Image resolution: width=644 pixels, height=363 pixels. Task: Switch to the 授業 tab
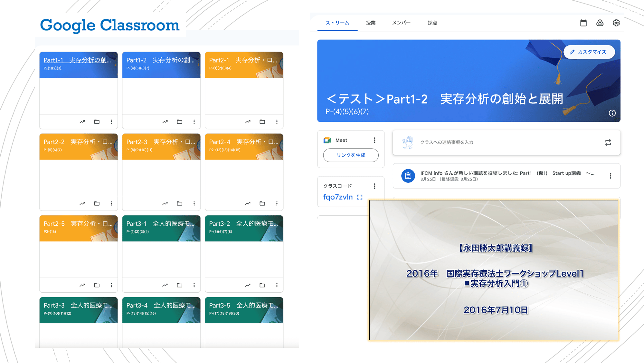(371, 23)
